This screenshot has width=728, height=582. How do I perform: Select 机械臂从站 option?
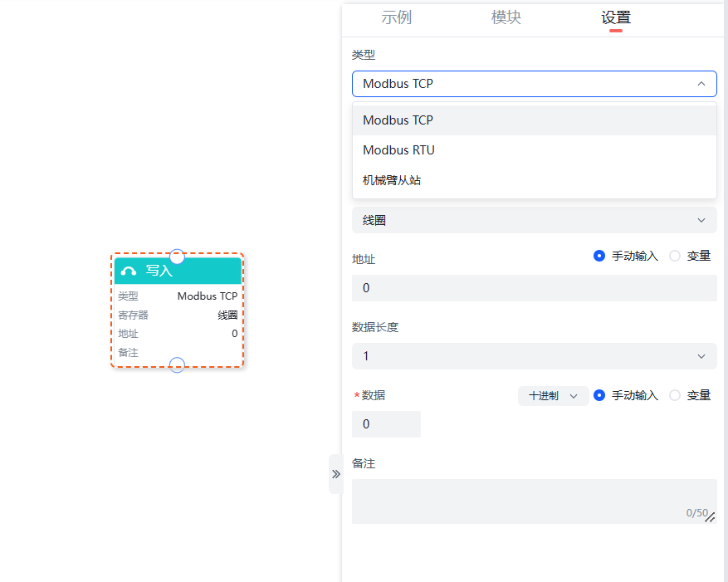coord(392,180)
